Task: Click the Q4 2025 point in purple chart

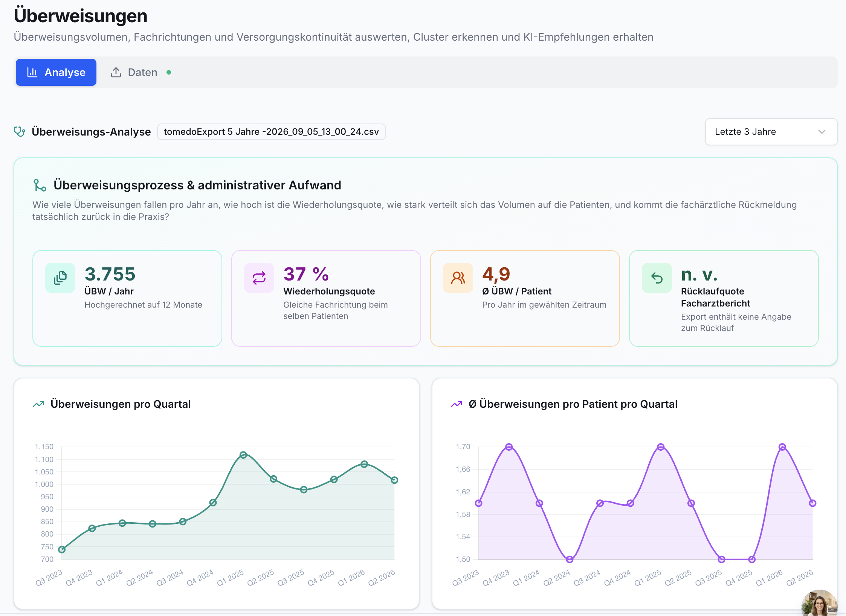Action: [752, 560]
